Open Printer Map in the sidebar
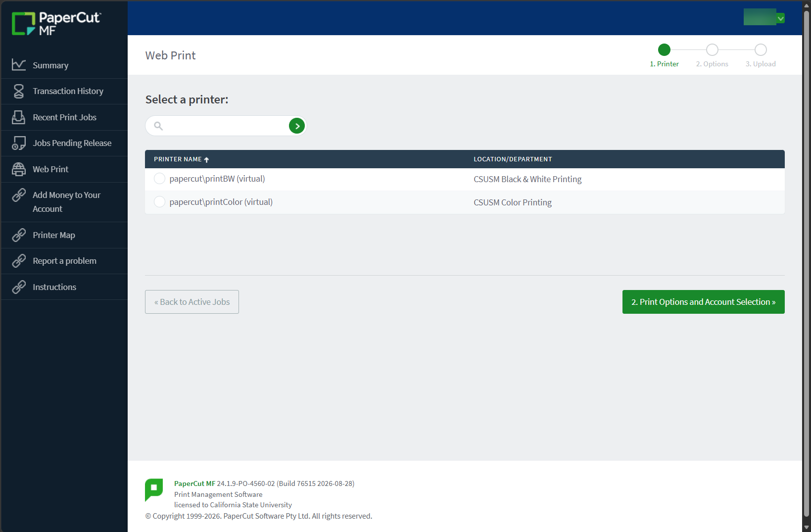811x532 pixels. tap(64, 235)
